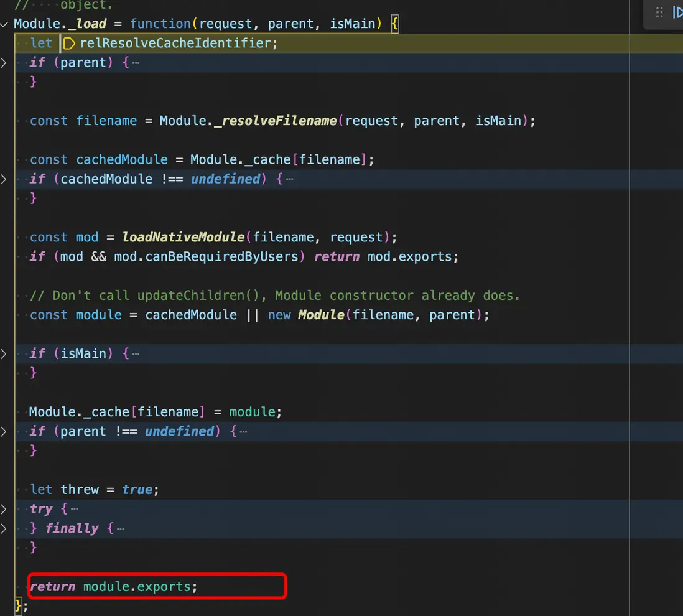683x616 pixels.
Task: Expand the folded 'try {' block
Action: [4, 509]
